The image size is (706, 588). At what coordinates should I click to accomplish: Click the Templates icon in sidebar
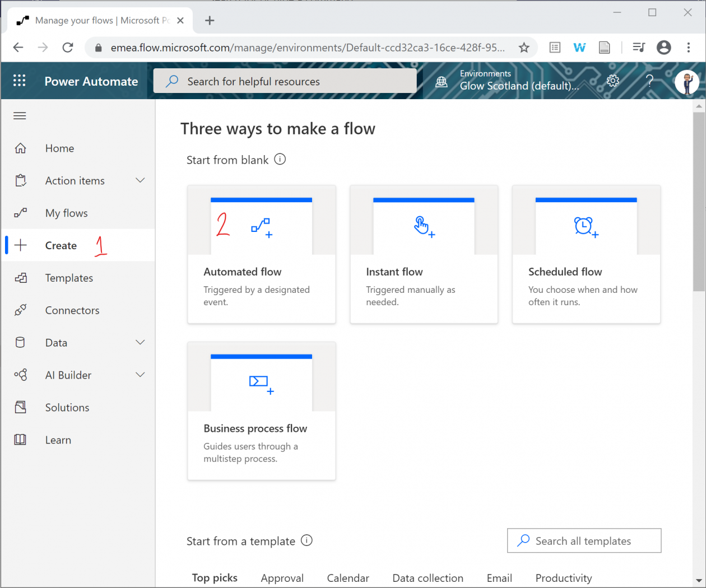click(21, 278)
